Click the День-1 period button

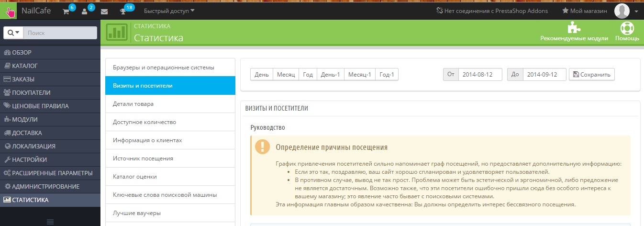pos(330,75)
